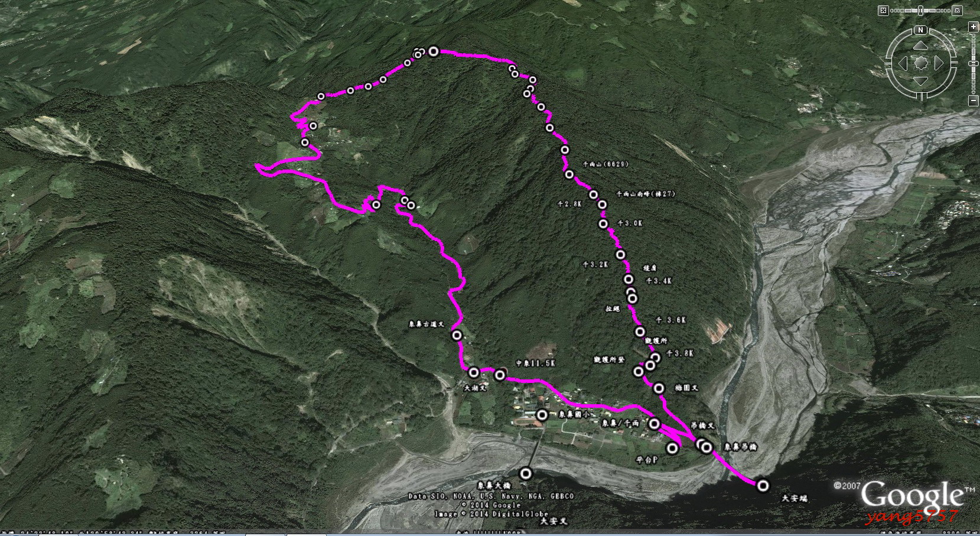This screenshot has width=980, height=536.
Task: Click the horizontal tilt slider handle
Action: (920, 11)
